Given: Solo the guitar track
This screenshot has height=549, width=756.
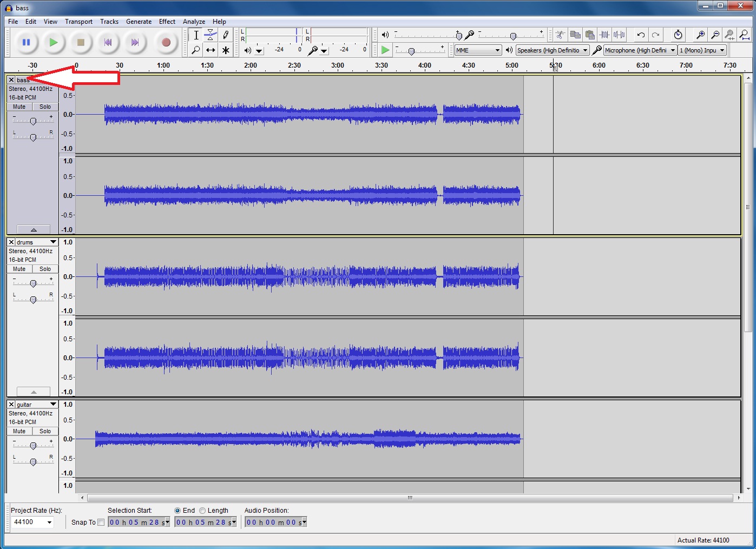Looking at the screenshot, I should click(45, 431).
